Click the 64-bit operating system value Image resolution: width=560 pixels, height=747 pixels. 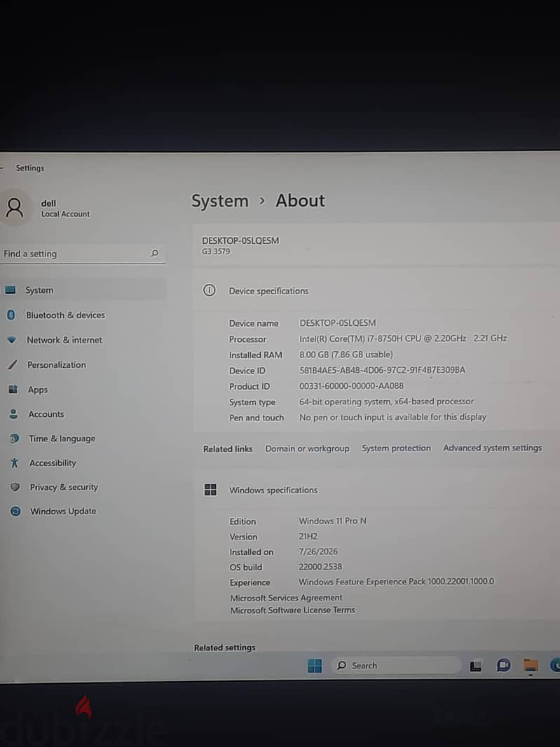point(386,401)
